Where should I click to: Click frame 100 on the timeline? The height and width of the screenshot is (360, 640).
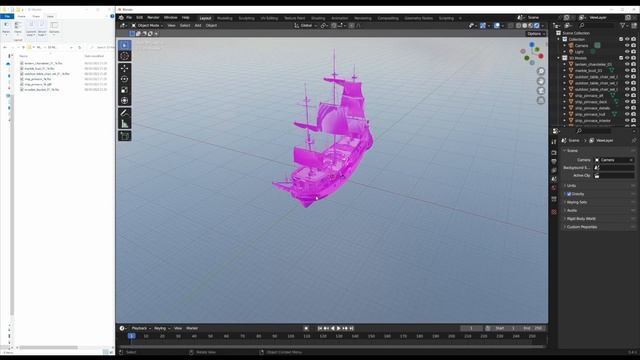pyautogui.click(x=291, y=336)
